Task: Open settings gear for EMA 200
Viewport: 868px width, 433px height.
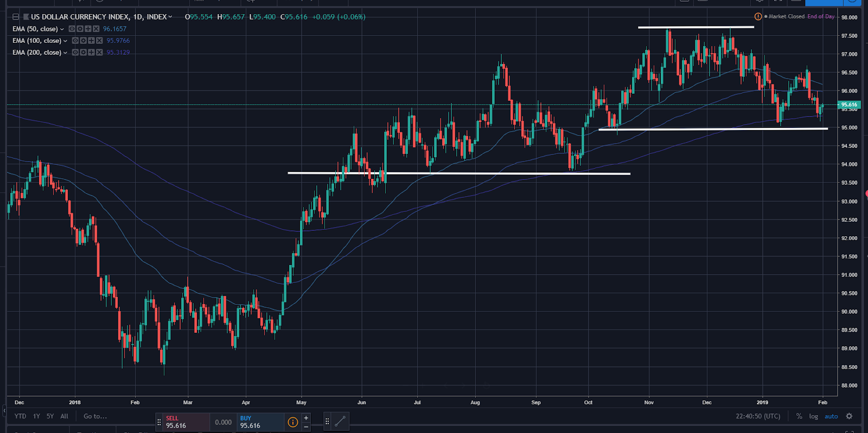Action: [84, 53]
